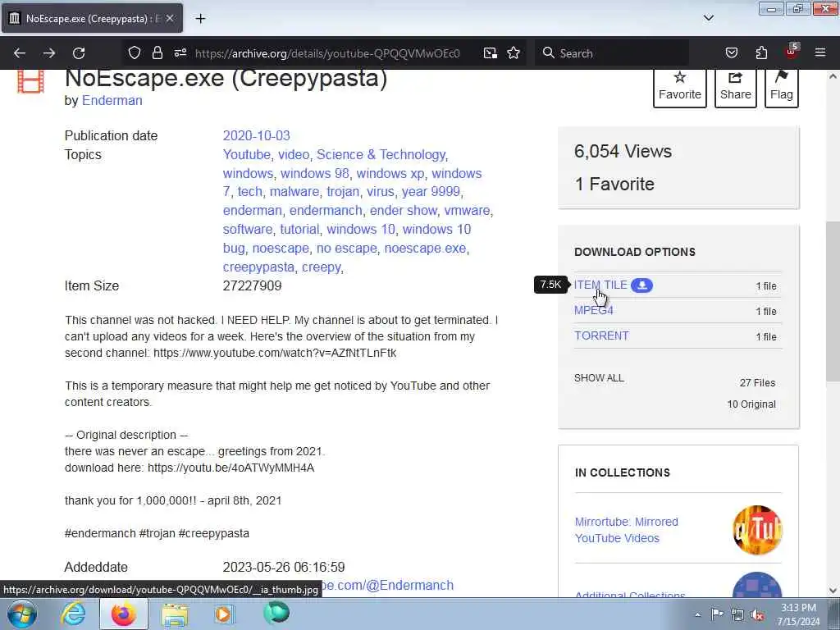Viewport: 840px width, 630px height.
Task: Open the creepypasta topic link
Action: pos(258,267)
